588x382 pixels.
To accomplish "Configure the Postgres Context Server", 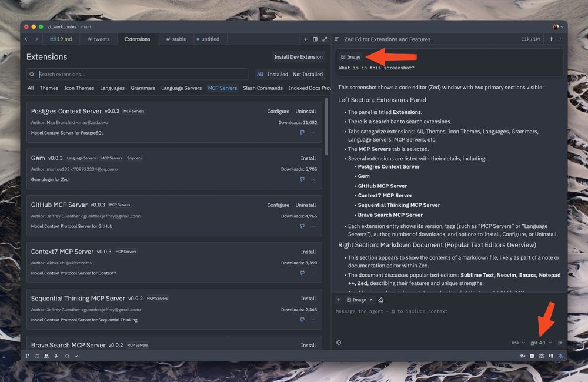I will point(278,111).
